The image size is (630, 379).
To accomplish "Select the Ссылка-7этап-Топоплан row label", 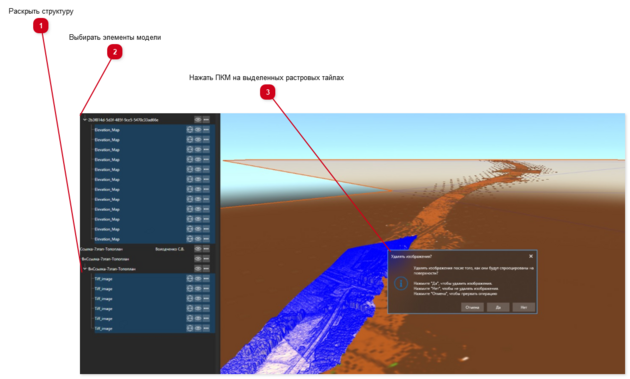I will [101, 249].
